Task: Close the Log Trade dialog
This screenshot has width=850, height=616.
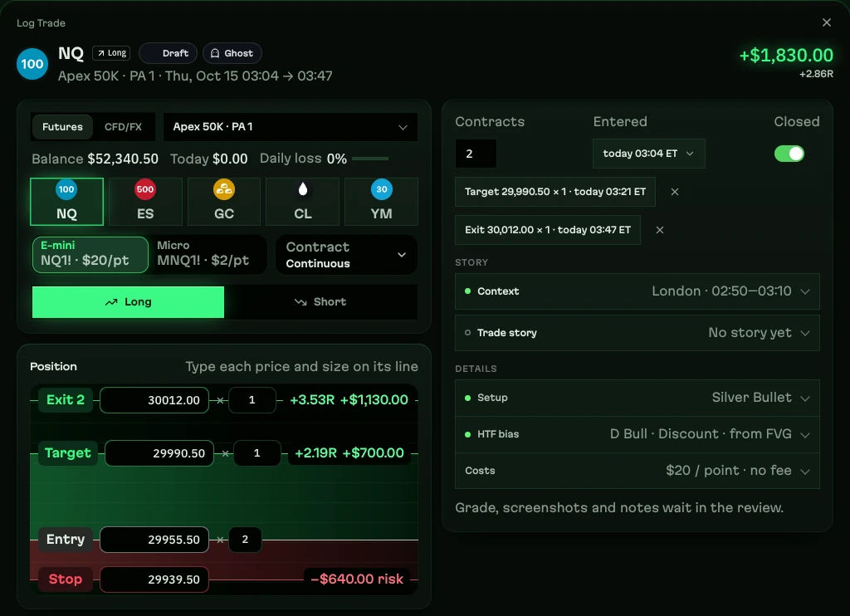Action: pos(826,22)
